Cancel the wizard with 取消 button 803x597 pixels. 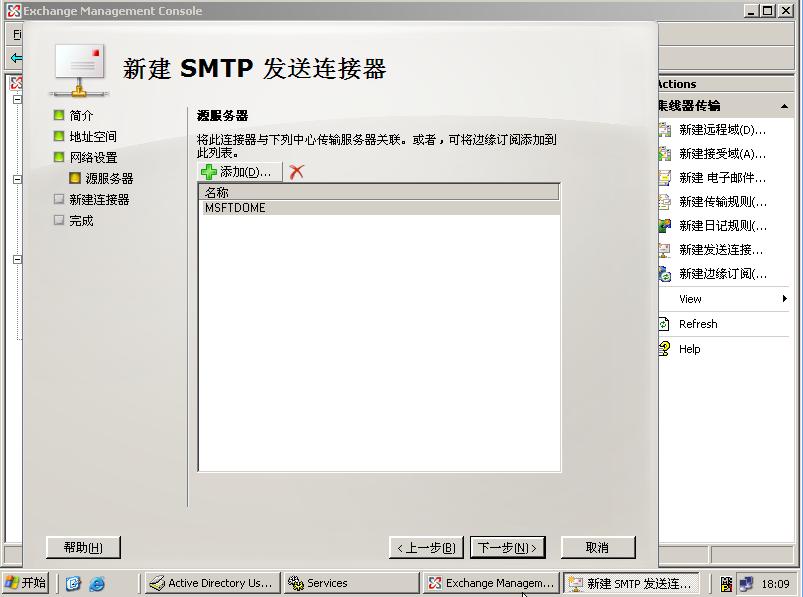pyautogui.click(x=598, y=547)
